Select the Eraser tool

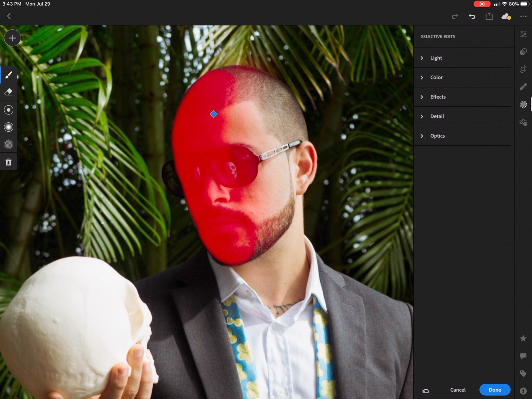click(9, 92)
